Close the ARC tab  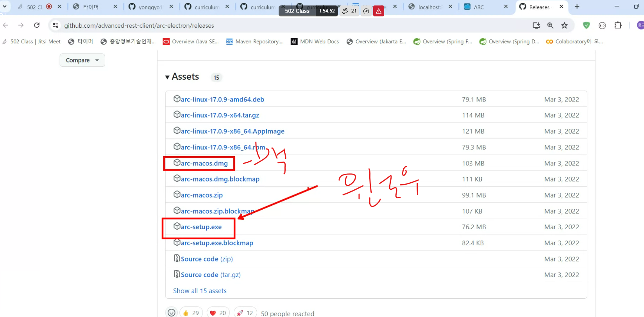click(506, 7)
